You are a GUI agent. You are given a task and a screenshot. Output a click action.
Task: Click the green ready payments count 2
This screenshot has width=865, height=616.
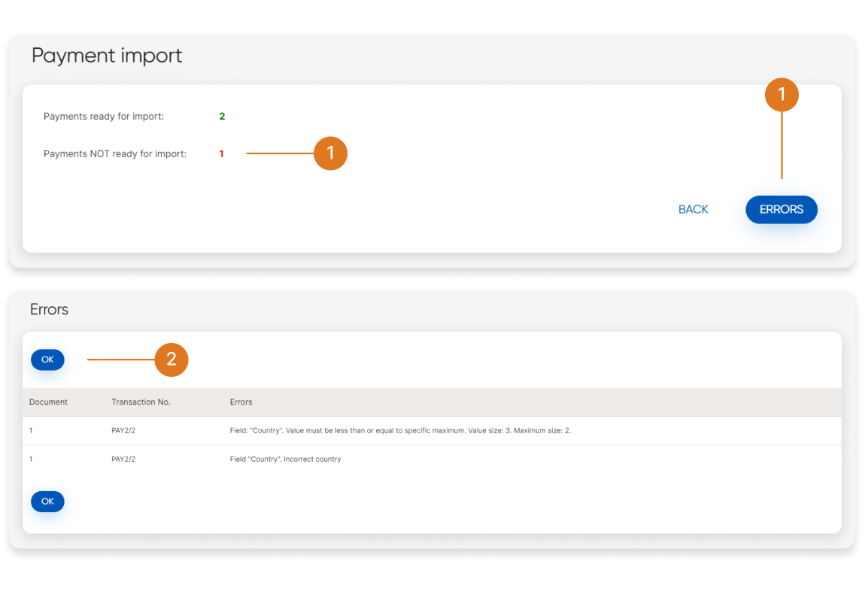click(222, 117)
